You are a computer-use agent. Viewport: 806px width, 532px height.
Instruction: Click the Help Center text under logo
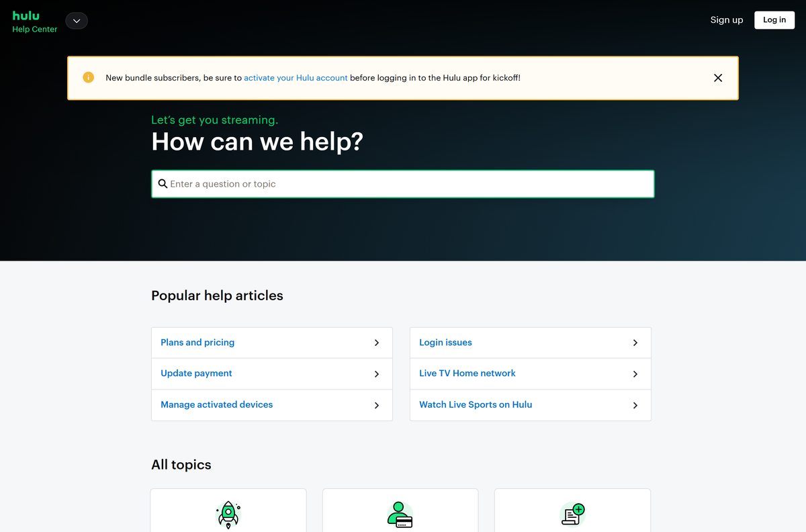coord(35,30)
